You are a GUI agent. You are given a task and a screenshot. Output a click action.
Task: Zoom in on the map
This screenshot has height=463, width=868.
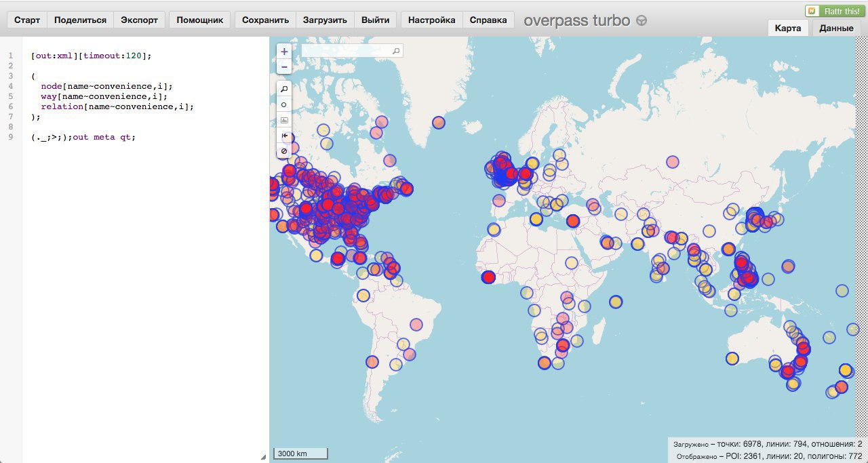[284, 52]
